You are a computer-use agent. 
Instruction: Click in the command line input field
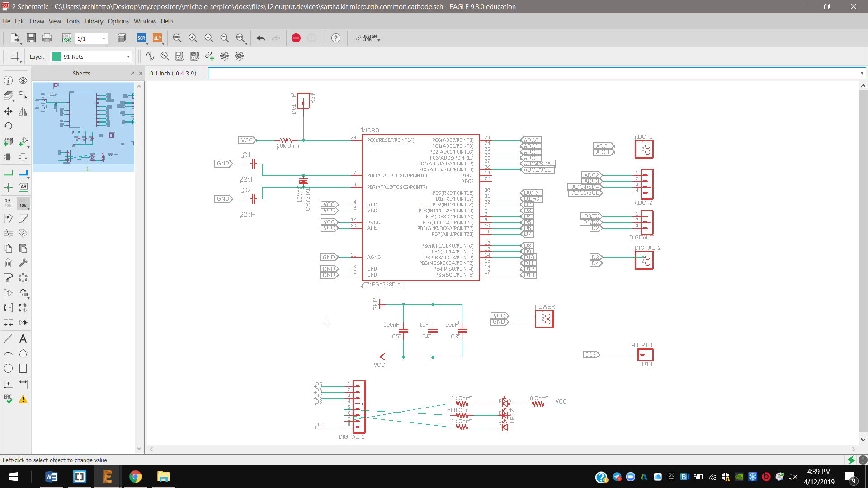click(533, 73)
